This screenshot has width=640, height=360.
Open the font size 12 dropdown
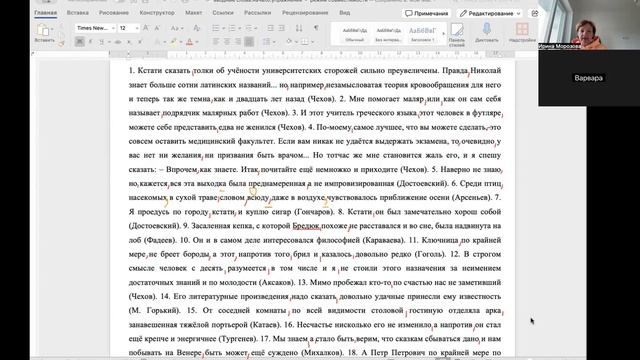(137, 28)
